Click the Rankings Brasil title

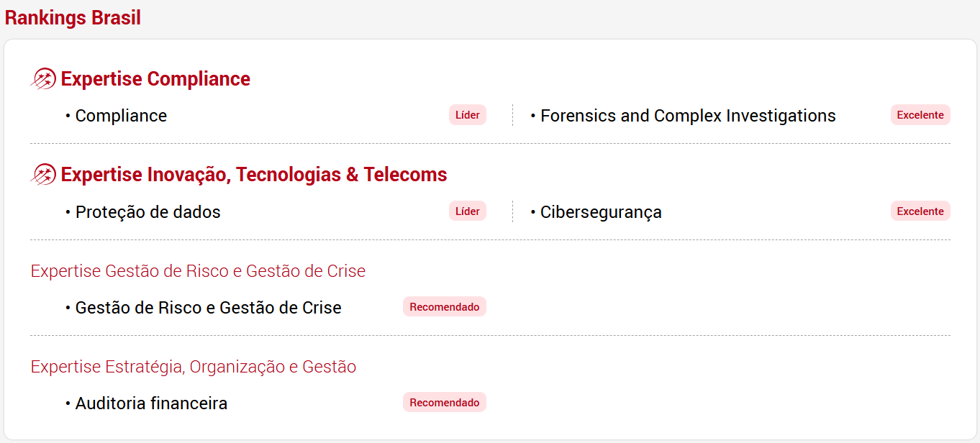tap(73, 18)
